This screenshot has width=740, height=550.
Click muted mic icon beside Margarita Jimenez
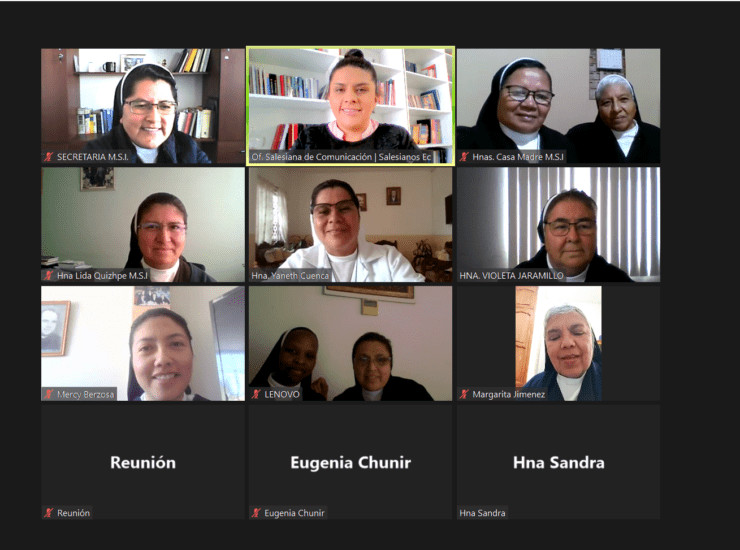[x=464, y=394]
